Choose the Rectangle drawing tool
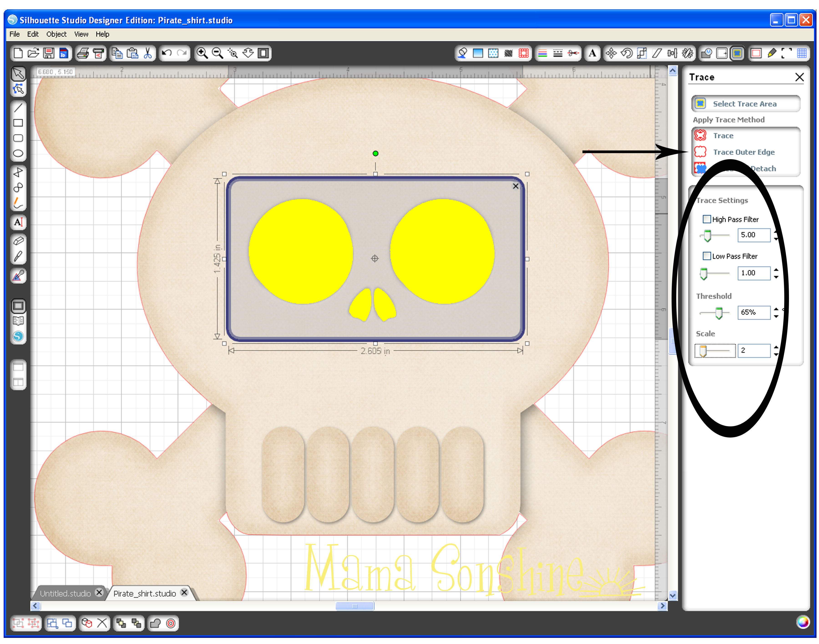819x644 pixels. (x=18, y=123)
